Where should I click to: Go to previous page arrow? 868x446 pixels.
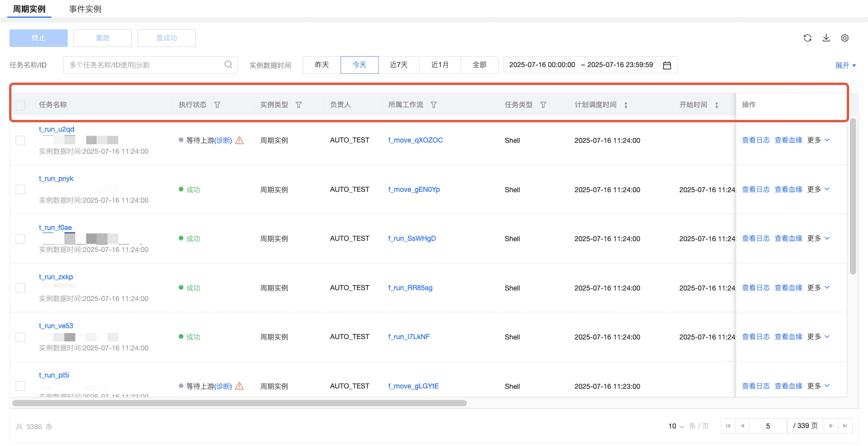click(742, 426)
